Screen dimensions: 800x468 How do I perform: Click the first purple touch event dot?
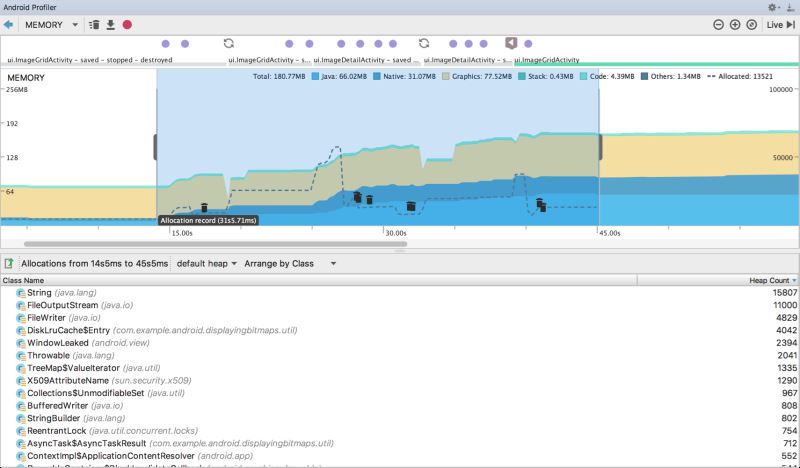165,44
